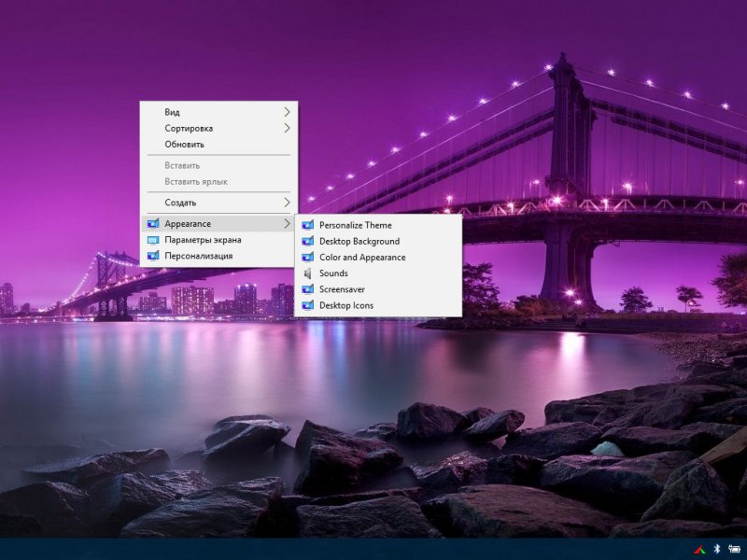Image resolution: width=747 pixels, height=560 pixels.
Task: Open Desktop Background in Appearance submenu
Action: (x=378, y=241)
